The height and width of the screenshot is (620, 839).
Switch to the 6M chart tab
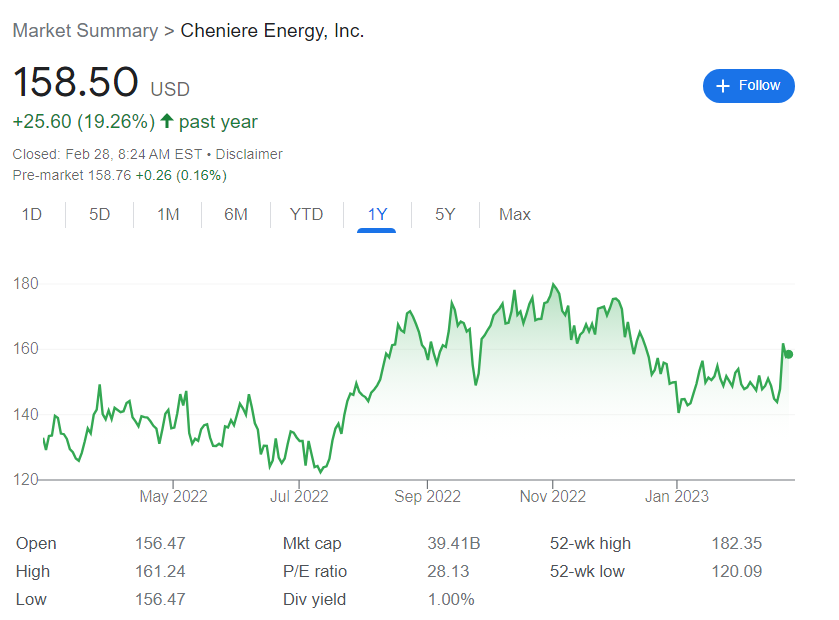(236, 215)
